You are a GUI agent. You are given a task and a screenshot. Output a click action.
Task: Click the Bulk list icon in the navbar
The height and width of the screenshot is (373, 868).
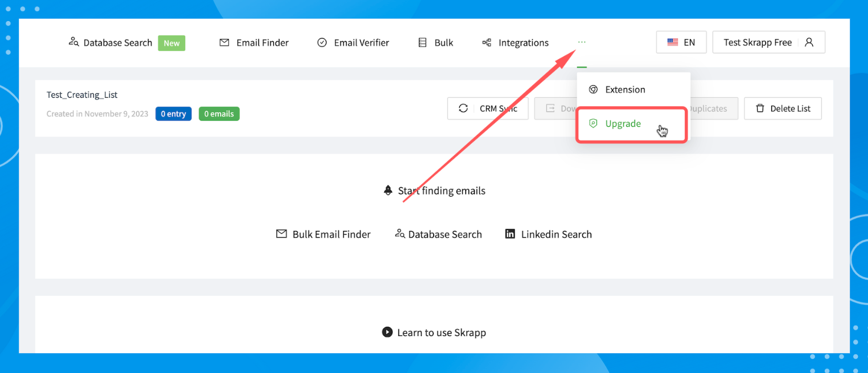point(422,43)
